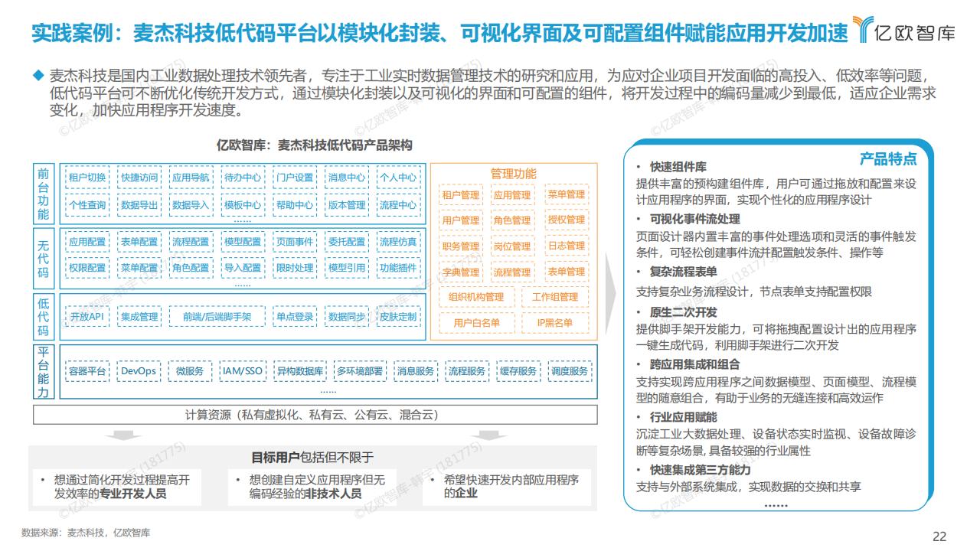Select the 单点登录 box

point(295,317)
